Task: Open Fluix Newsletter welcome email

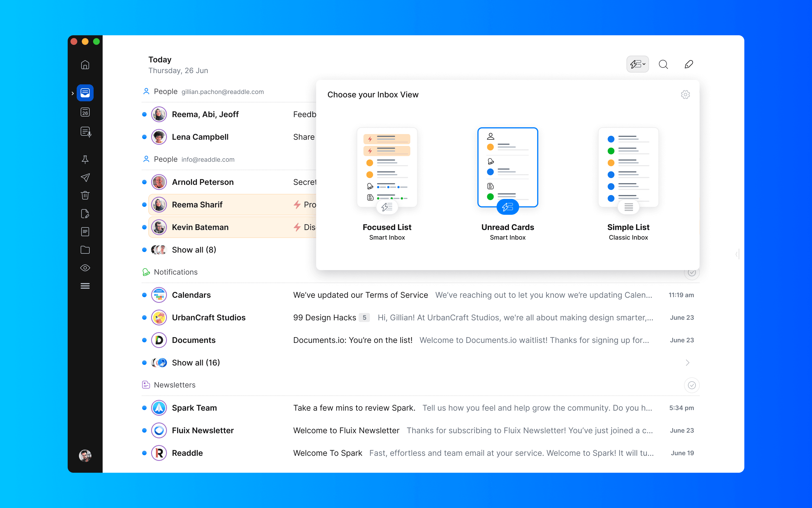Action: point(420,430)
